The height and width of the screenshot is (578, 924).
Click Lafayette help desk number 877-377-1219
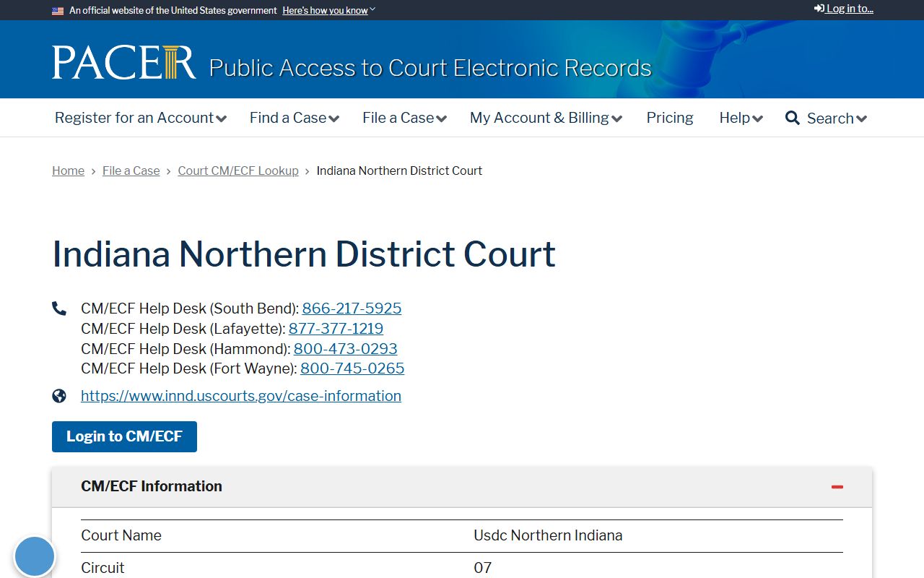click(336, 329)
